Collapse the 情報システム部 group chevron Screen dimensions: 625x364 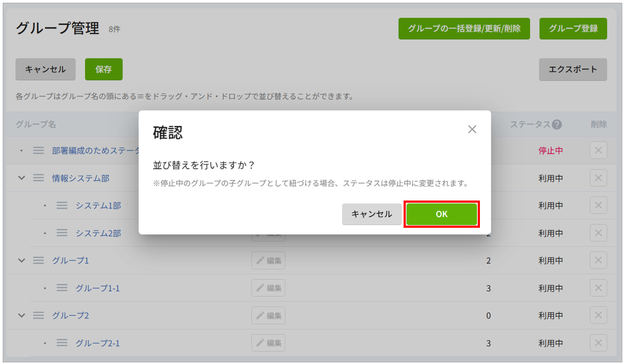(21, 178)
